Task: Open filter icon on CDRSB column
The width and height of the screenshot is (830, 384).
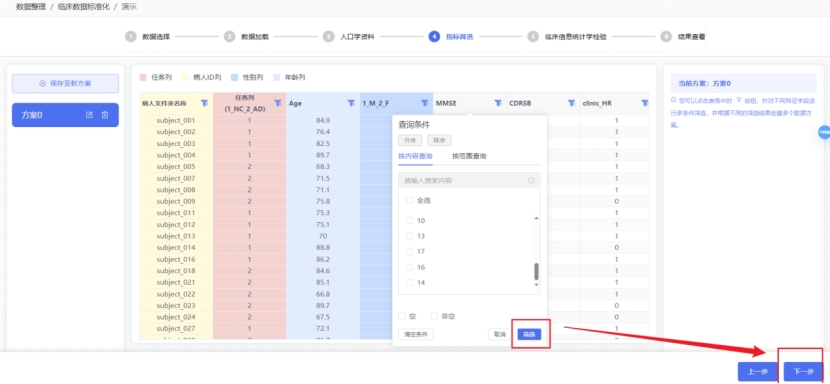Action: [x=571, y=103]
